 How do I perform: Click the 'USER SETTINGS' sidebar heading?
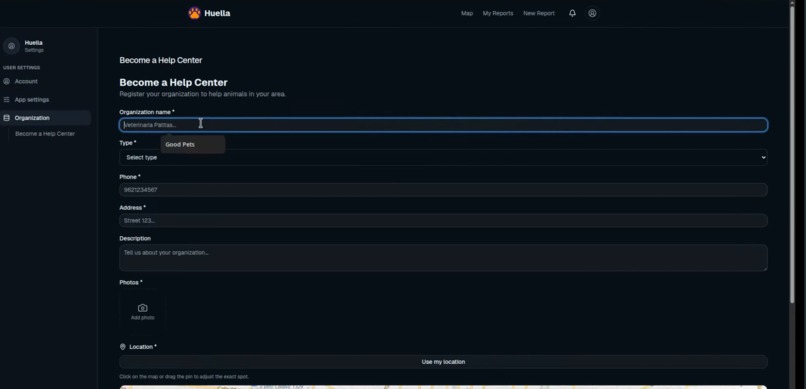pos(22,67)
